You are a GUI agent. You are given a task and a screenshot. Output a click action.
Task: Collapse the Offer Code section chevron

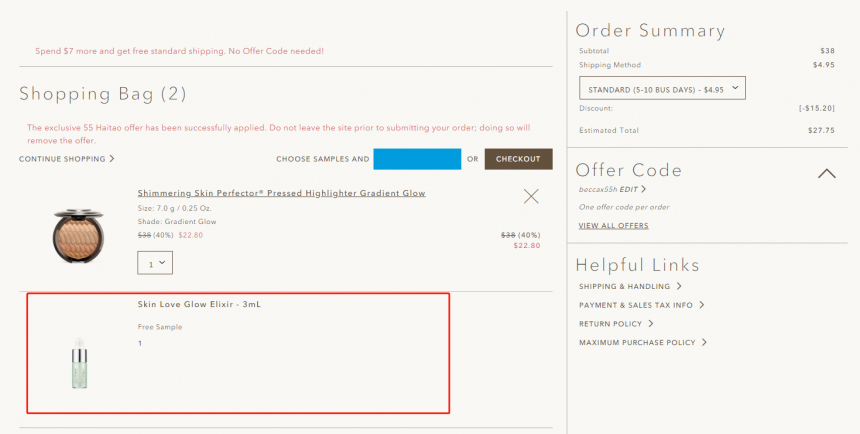827,173
